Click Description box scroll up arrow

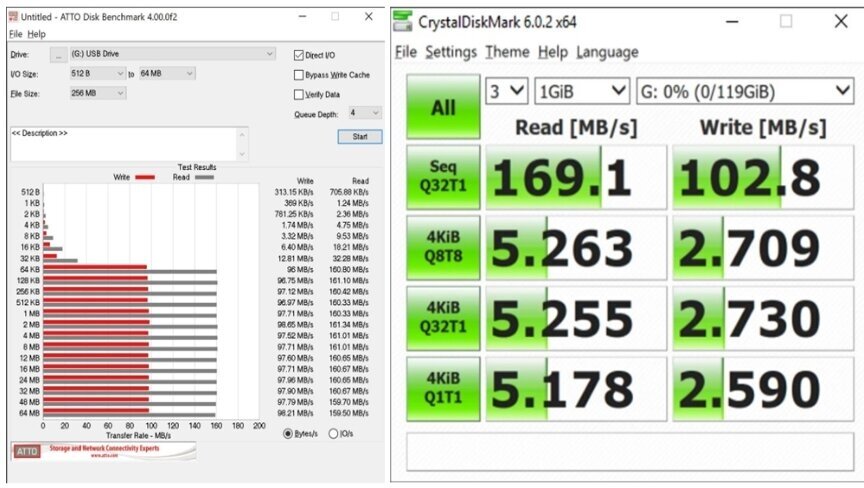[x=242, y=134]
